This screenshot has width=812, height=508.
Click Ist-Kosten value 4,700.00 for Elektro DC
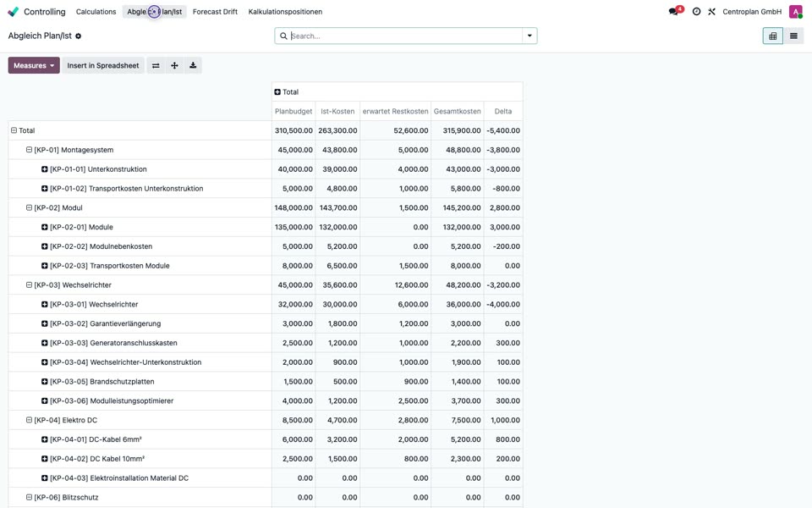(x=337, y=420)
